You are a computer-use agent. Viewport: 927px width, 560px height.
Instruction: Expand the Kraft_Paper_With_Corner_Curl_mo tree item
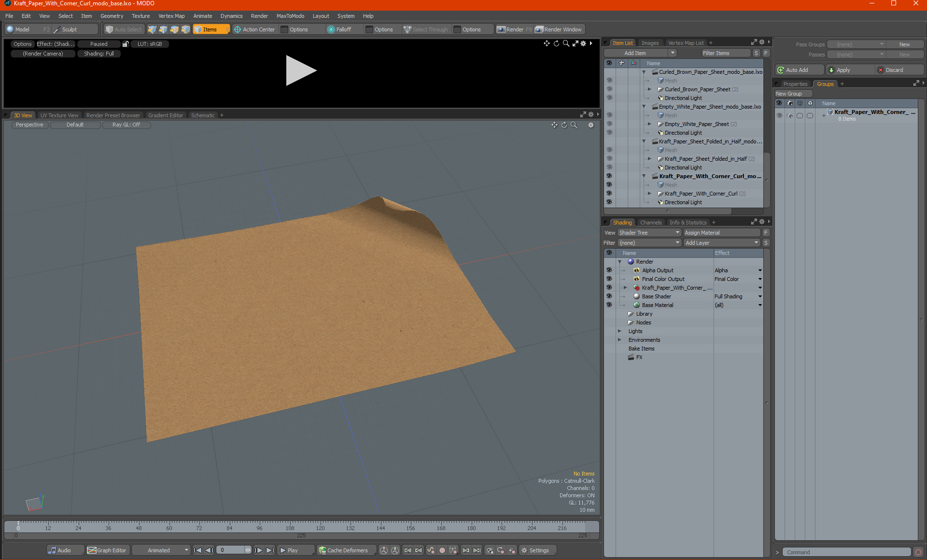click(x=646, y=176)
